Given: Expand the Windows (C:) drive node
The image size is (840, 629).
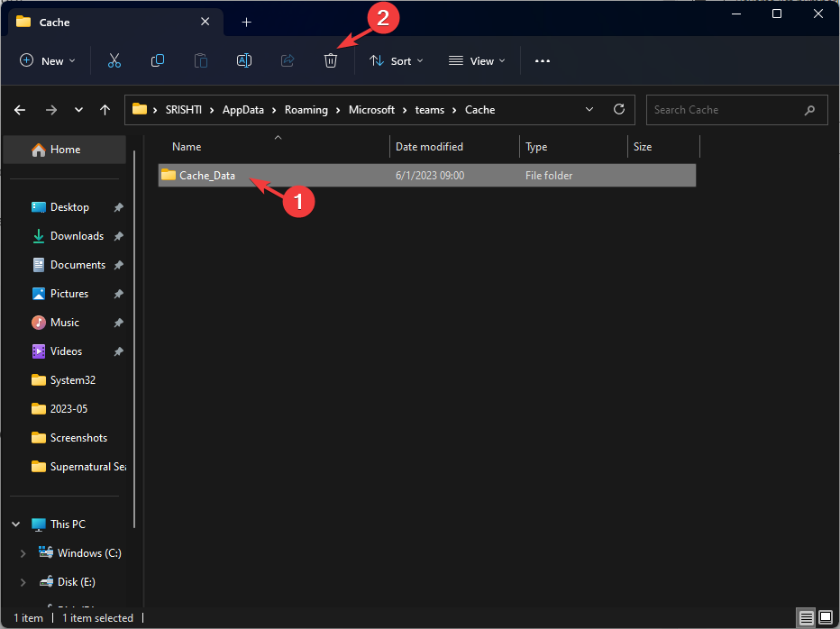Looking at the screenshot, I should pos(23,553).
